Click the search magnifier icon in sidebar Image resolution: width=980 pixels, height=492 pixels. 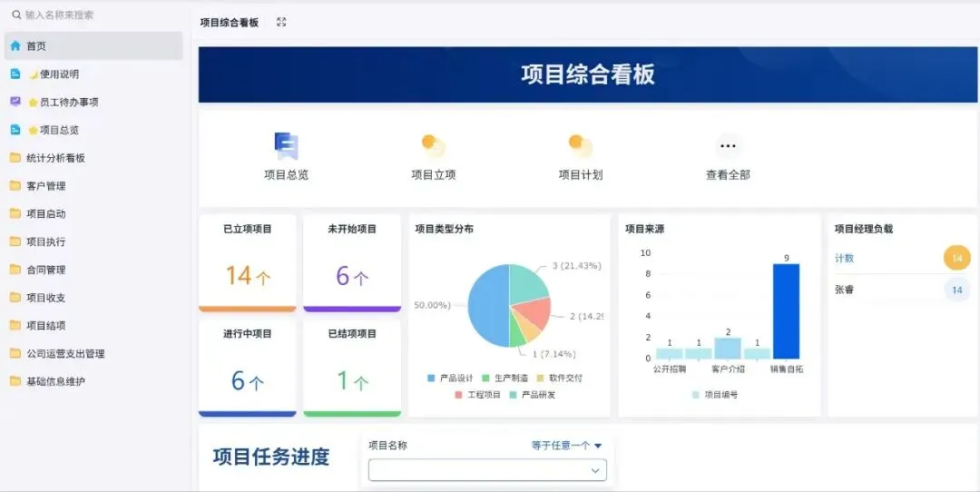[x=17, y=15]
